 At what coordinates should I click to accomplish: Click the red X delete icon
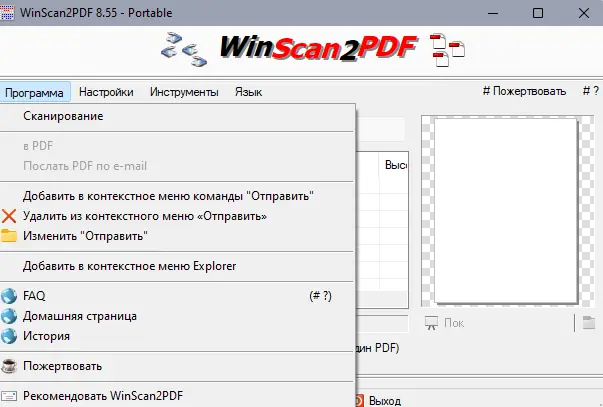tap(8, 216)
